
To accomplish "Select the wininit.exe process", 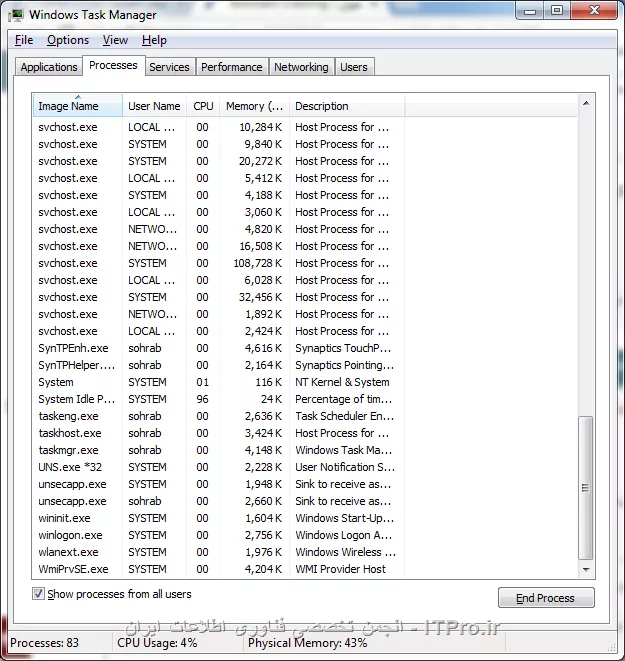I will click(218, 518).
